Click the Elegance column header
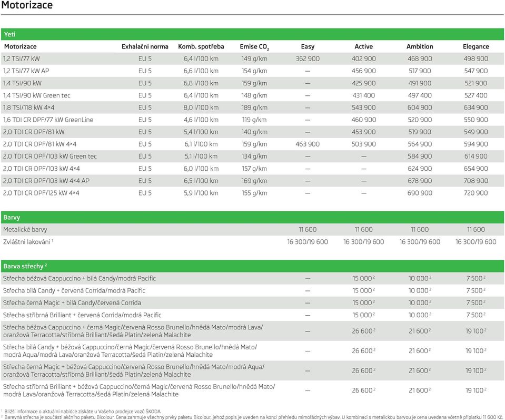The height and width of the screenshot is (420, 505). pos(476,46)
